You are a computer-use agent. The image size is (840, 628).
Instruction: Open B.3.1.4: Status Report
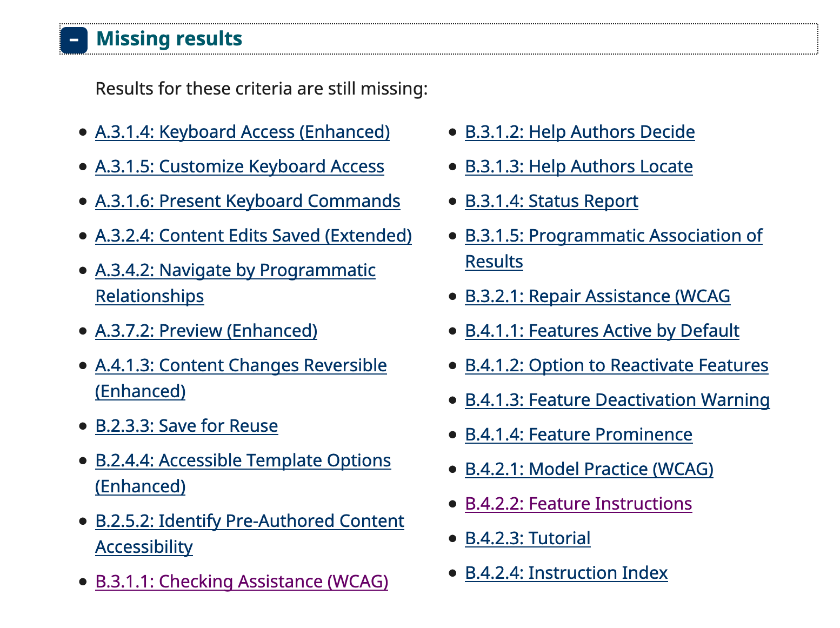click(551, 201)
